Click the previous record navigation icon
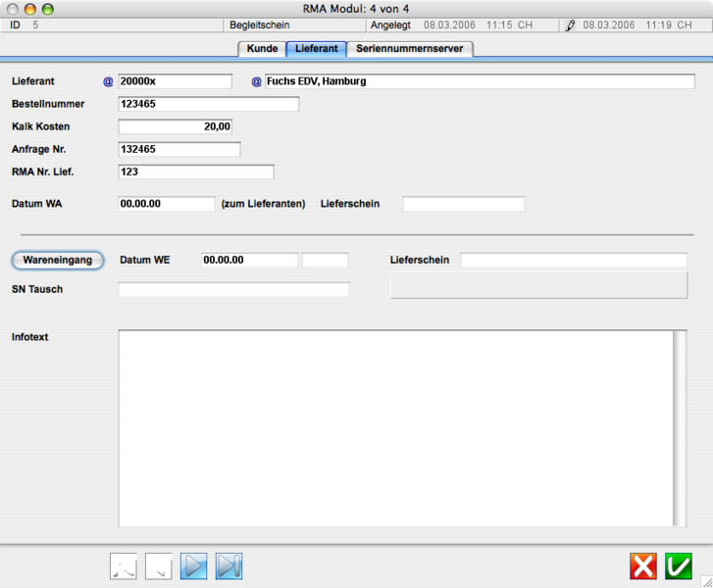Screen dimensions: 713x588 159,566
